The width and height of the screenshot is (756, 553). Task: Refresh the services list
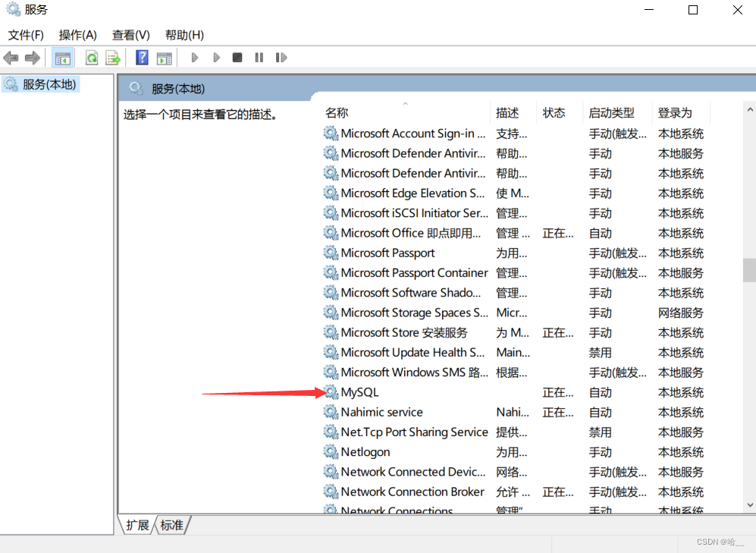(x=92, y=58)
